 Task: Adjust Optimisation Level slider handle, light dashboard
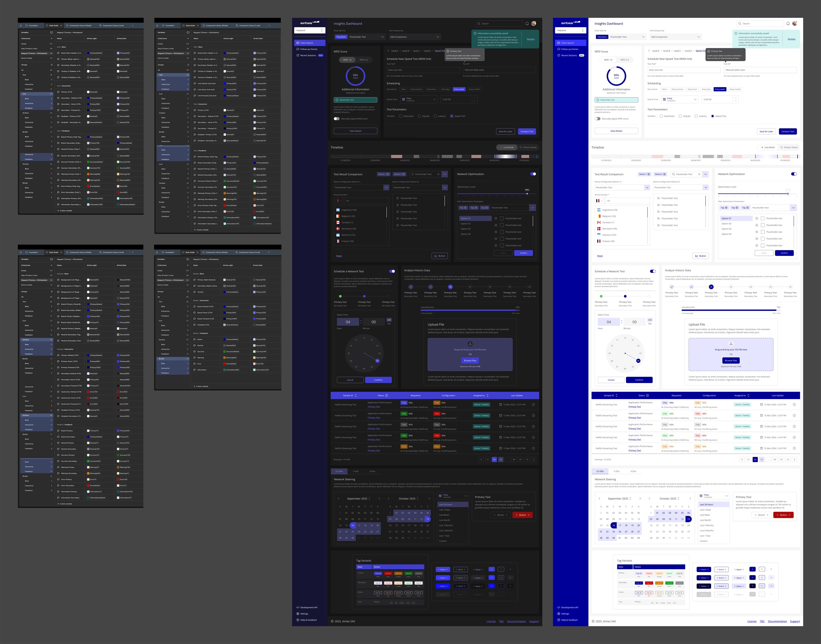tap(788, 194)
